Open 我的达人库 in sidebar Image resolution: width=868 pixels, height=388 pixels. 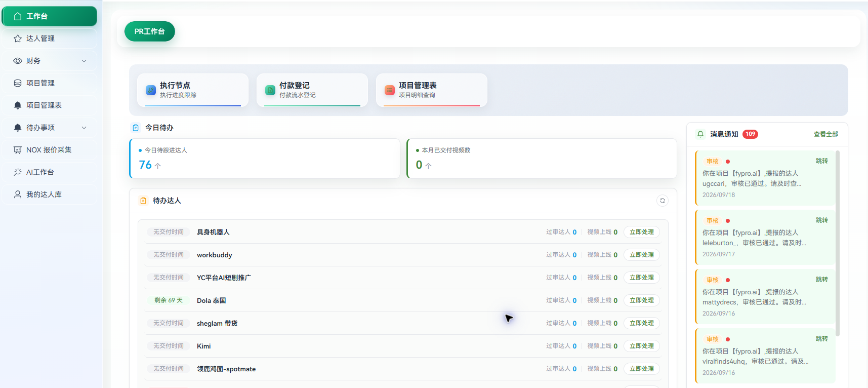(x=50, y=195)
